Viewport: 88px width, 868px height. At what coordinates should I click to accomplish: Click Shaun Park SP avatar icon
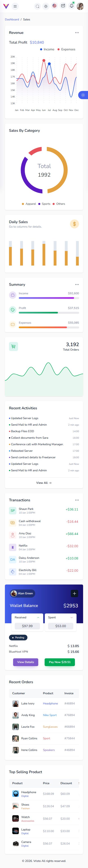(12, 510)
